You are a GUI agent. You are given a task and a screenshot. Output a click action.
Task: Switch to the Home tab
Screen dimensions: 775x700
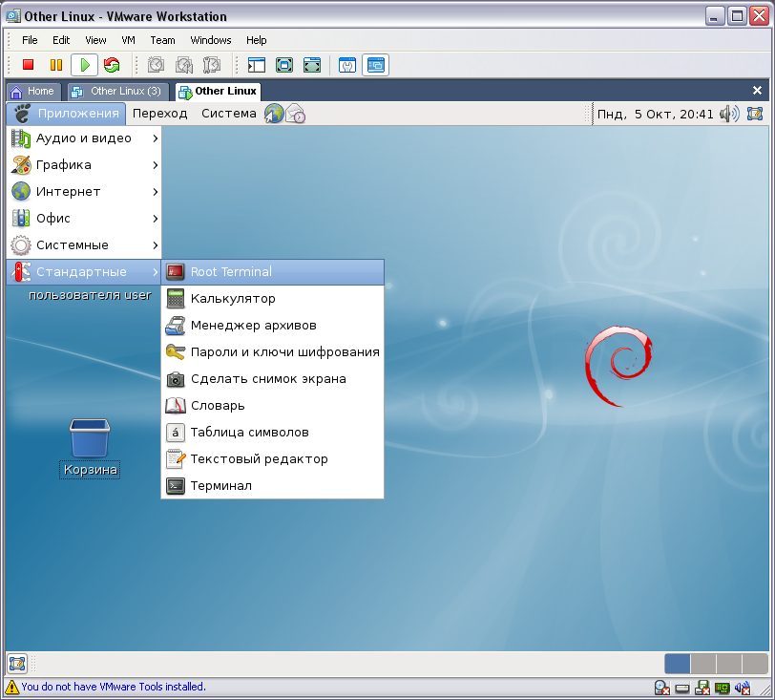coord(33,92)
